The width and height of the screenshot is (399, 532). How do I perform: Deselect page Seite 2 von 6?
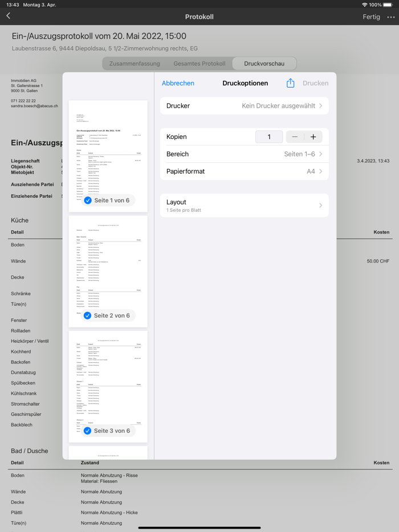click(x=88, y=316)
